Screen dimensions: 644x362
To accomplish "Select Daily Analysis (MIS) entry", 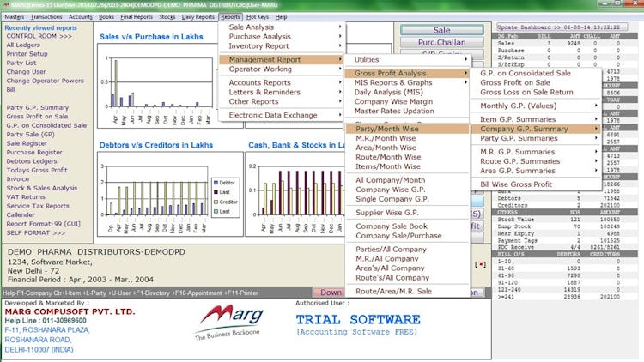I will tap(407, 92).
